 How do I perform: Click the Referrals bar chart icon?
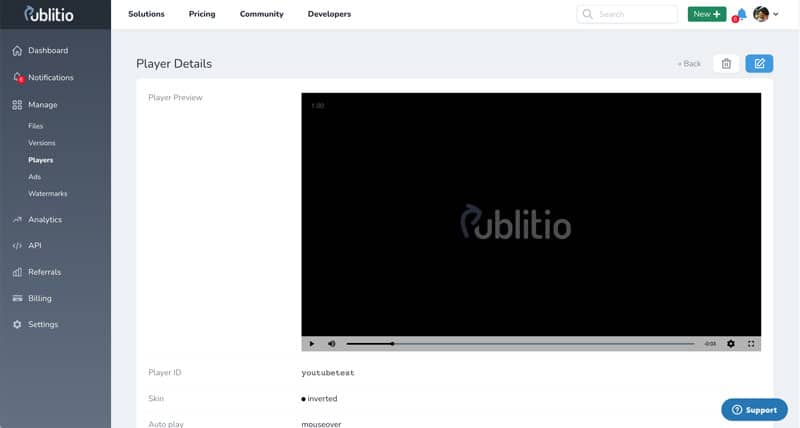(17, 272)
